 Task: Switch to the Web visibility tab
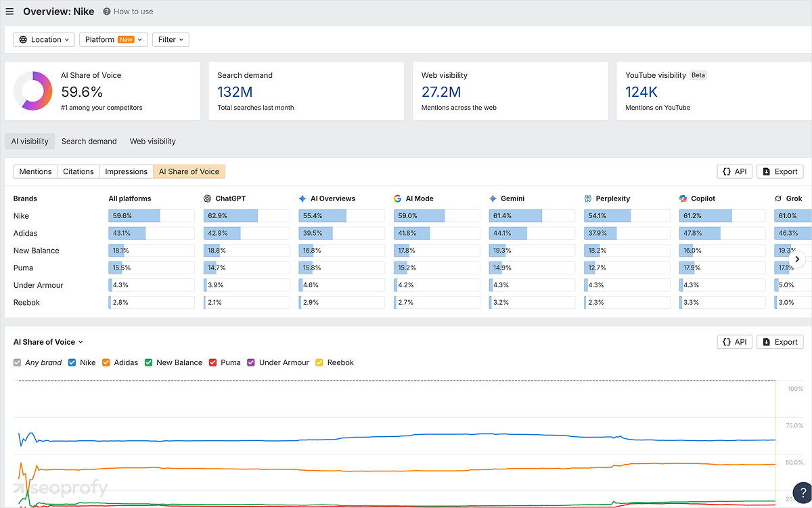pyautogui.click(x=153, y=141)
